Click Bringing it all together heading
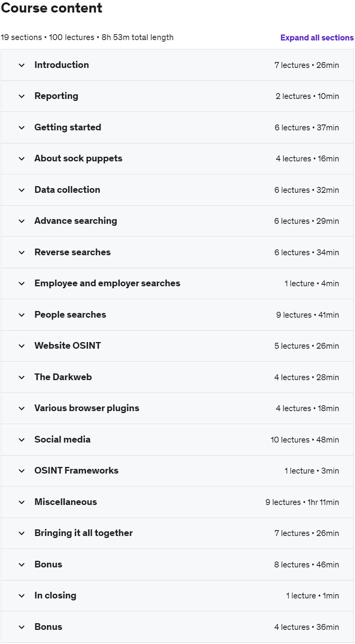 [84, 533]
